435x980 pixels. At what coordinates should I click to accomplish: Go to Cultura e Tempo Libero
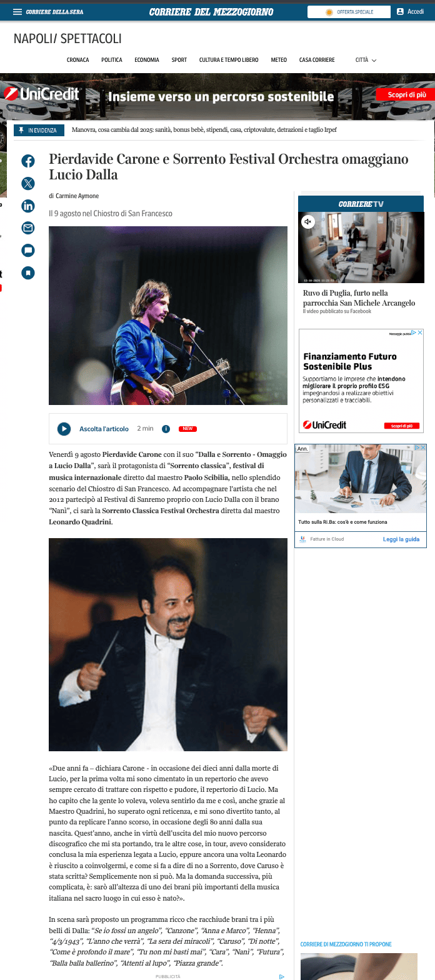click(x=229, y=60)
